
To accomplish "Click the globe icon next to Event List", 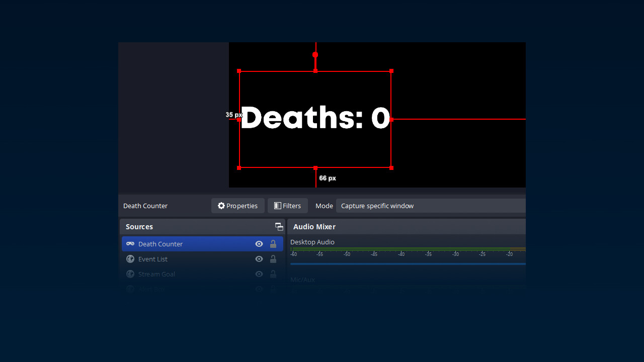I will pyautogui.click(x=130, y=259).
